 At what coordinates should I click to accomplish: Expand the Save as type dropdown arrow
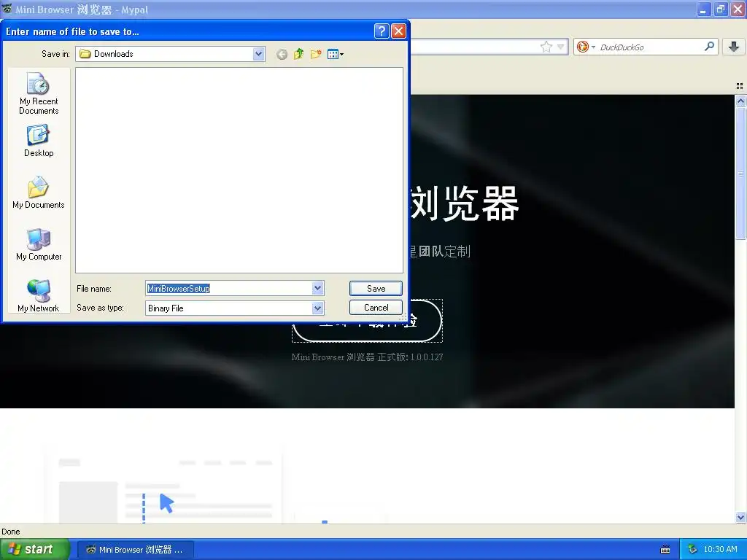tap(318, 308)
